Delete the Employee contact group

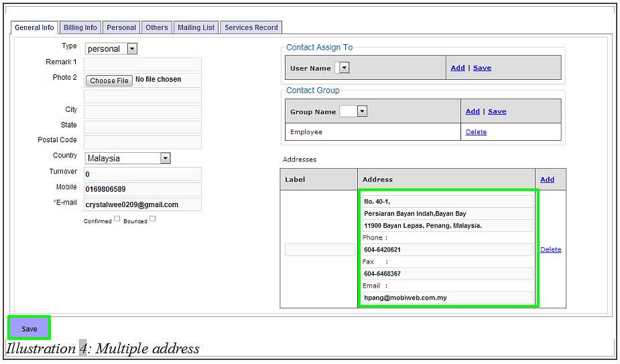(476, 132)
